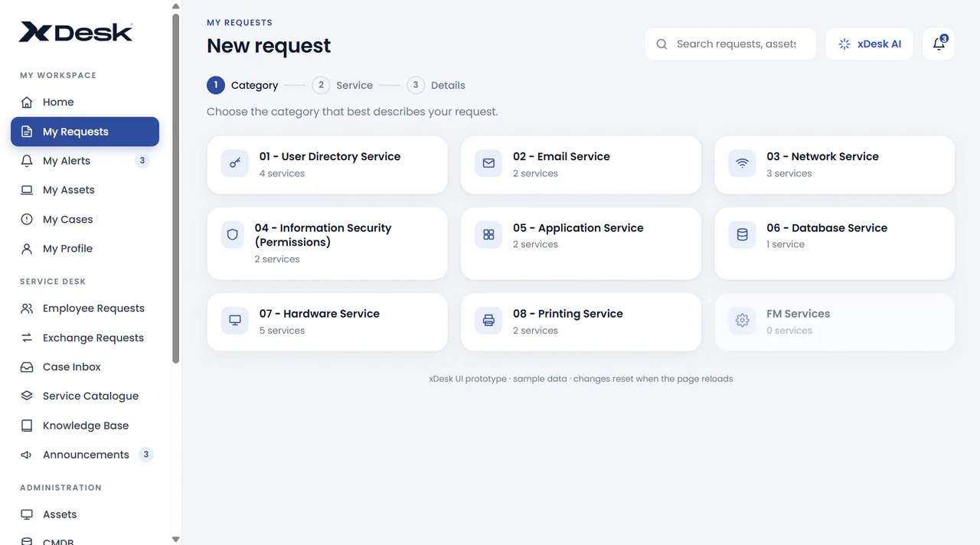The width and height of the screenshot is (980, 545).
Task: Click the Knowledge Base book icon
Action: (x=27, y=426)
